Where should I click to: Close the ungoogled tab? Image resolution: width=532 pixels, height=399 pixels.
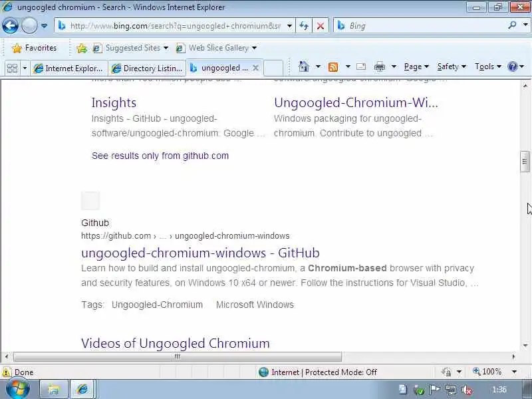(255, 68)
